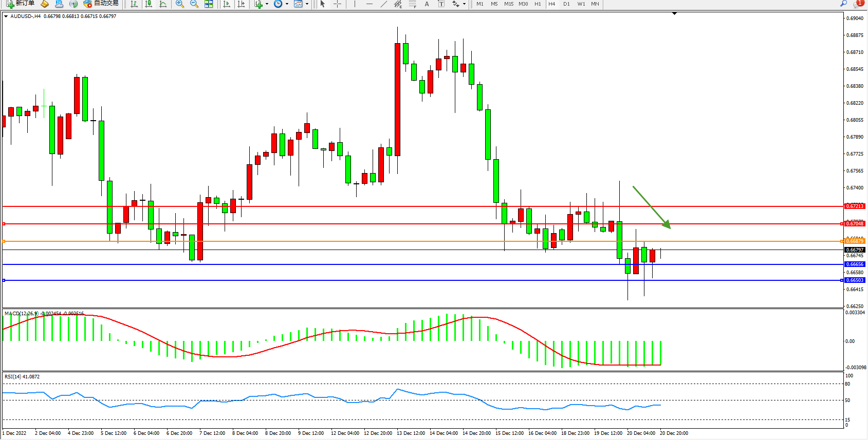Screen dimensions: 868x440
Task: Toggle chart shift from right border
Action: (241, 4)
